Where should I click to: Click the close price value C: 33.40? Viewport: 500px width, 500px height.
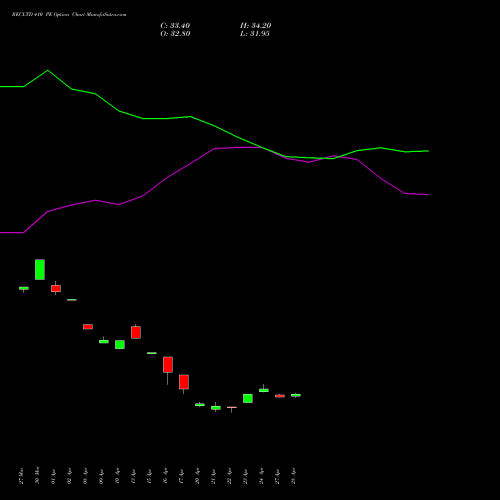(175, 26)
